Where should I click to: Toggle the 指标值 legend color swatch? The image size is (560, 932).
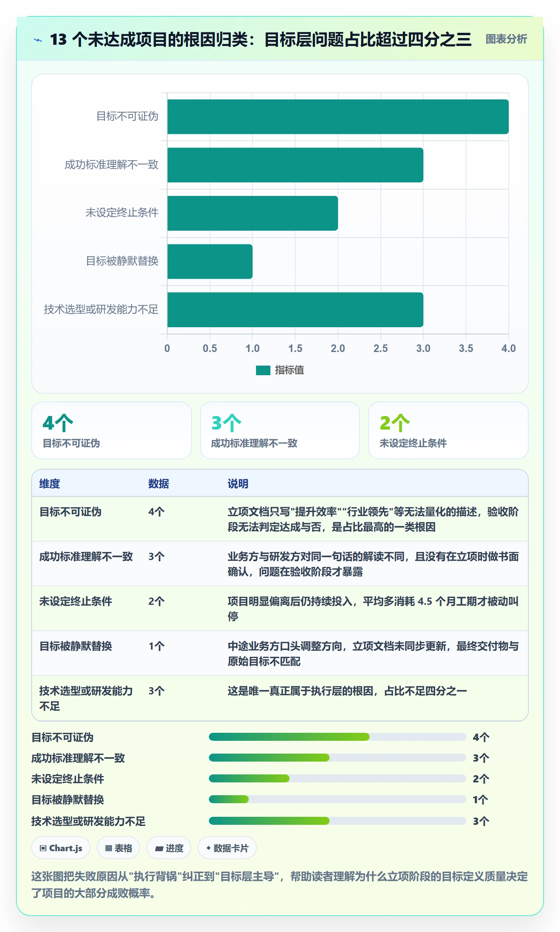click(x=263, y=370)
